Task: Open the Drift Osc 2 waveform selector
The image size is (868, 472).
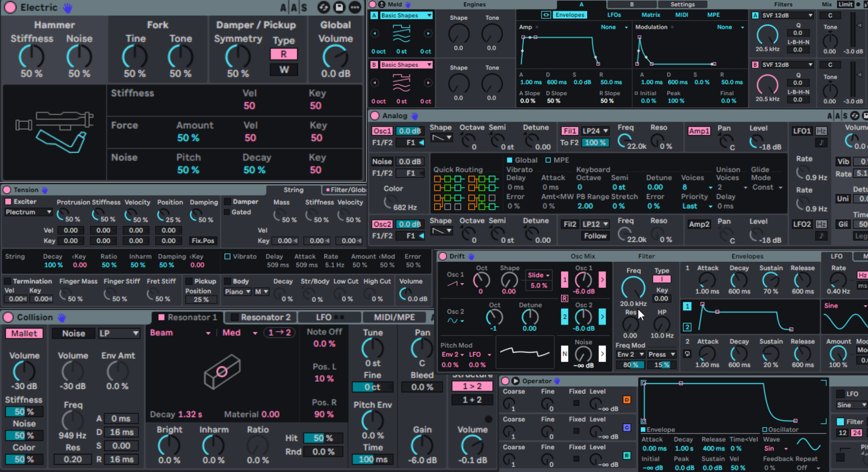Action: (x=455, y=321)
